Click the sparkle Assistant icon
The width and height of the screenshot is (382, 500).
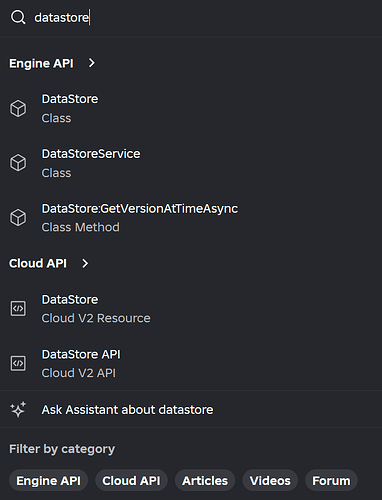coord(18,409)
